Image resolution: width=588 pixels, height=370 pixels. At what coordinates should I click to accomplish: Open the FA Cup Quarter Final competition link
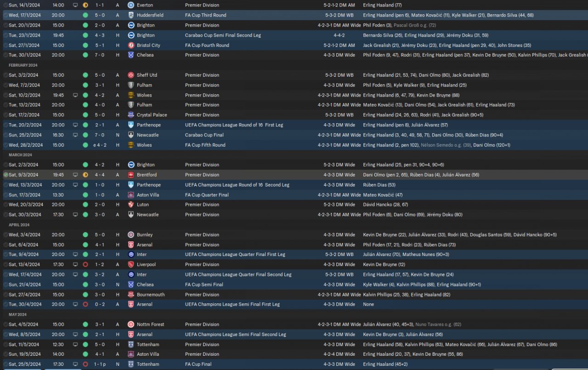click(207, 195)
